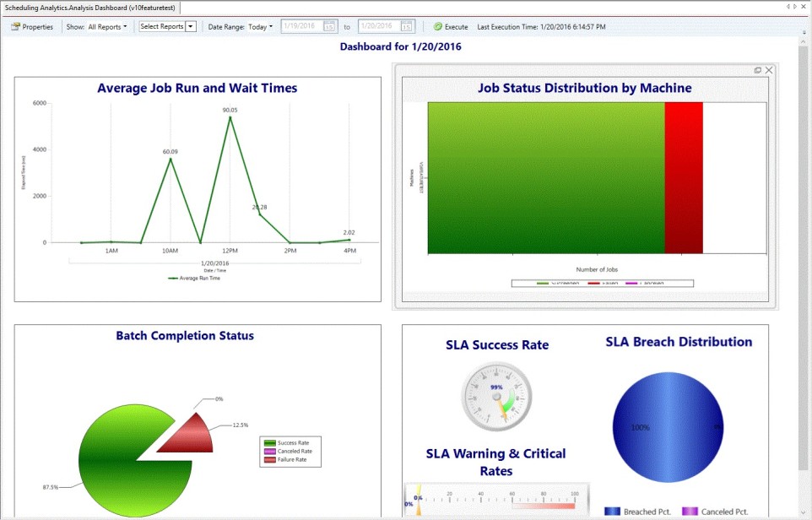The height and width of the screenshot is (520, 812).
Task: Click the blue SLA Breach pie chart
Action: pos(668,427)
